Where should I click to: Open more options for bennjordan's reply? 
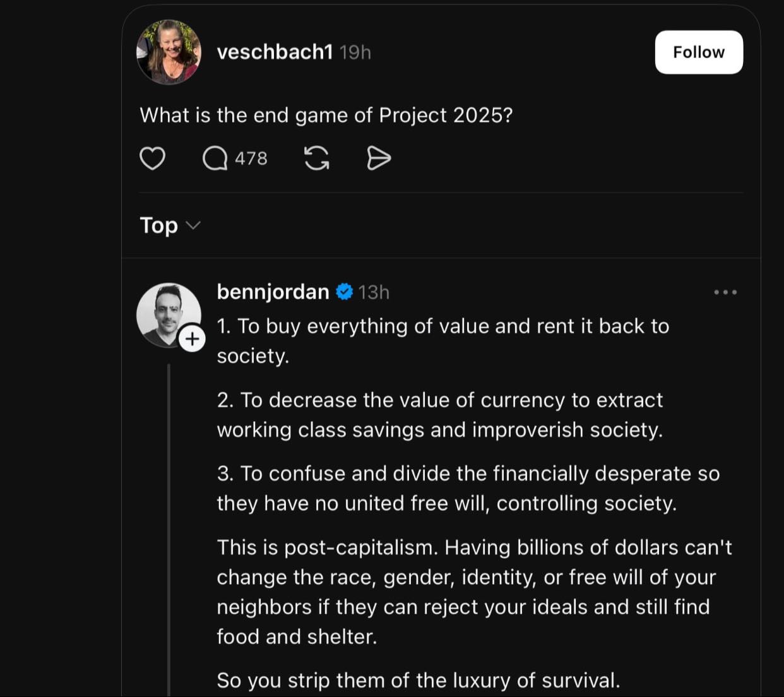pos(726,292)
